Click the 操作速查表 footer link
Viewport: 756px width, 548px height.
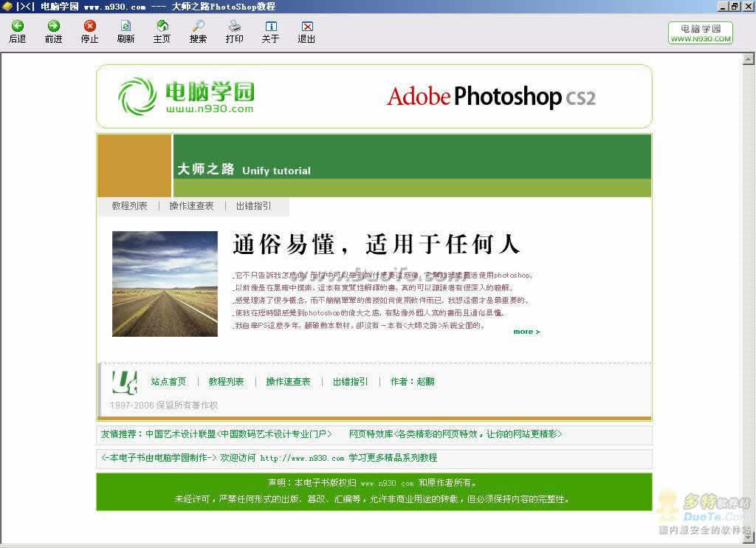(289, 382)
